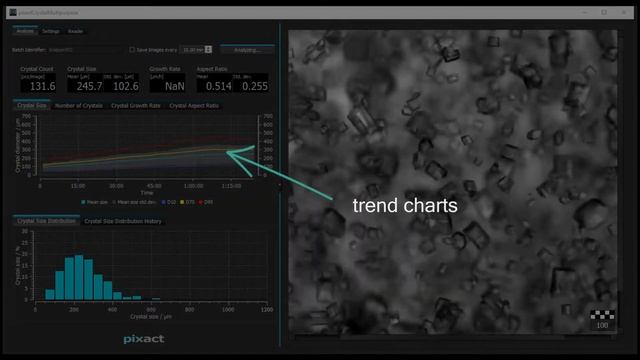
Task: Click the save interval stepper arrows
Action: [209, 50]
